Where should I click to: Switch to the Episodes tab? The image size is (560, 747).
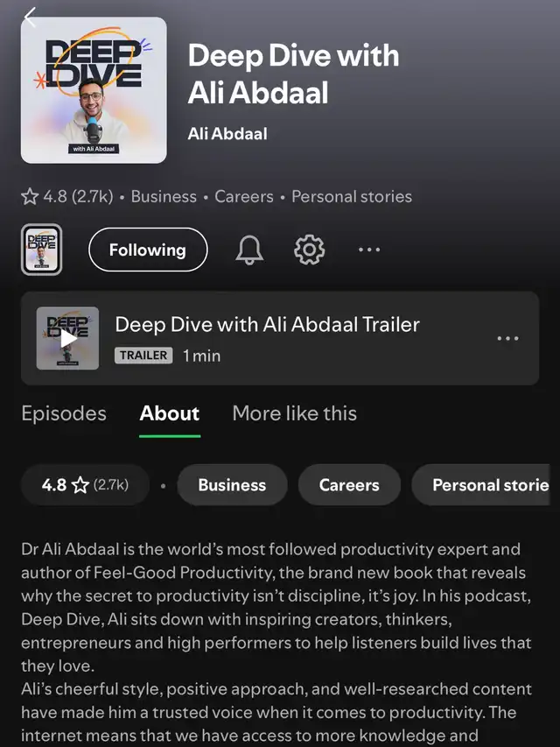(x=64, y=413)
